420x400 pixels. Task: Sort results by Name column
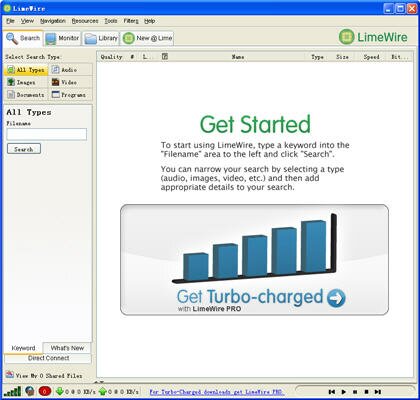[238, 57]
